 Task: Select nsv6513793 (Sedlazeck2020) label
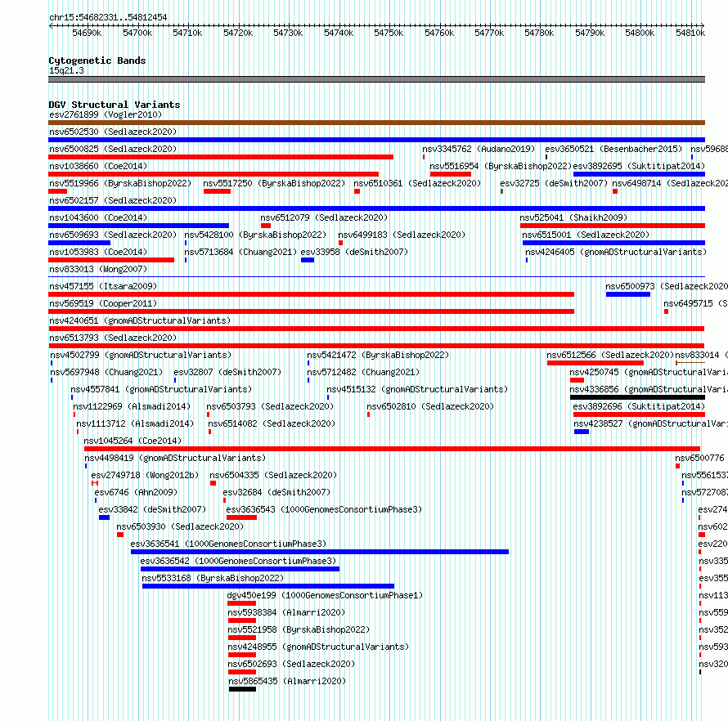pos(113,338)
